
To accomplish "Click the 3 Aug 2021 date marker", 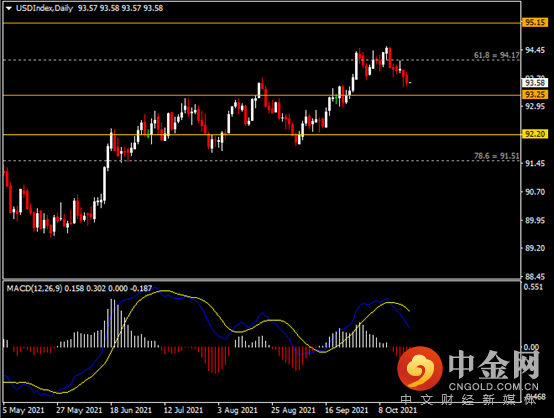I will pos(237,410).
